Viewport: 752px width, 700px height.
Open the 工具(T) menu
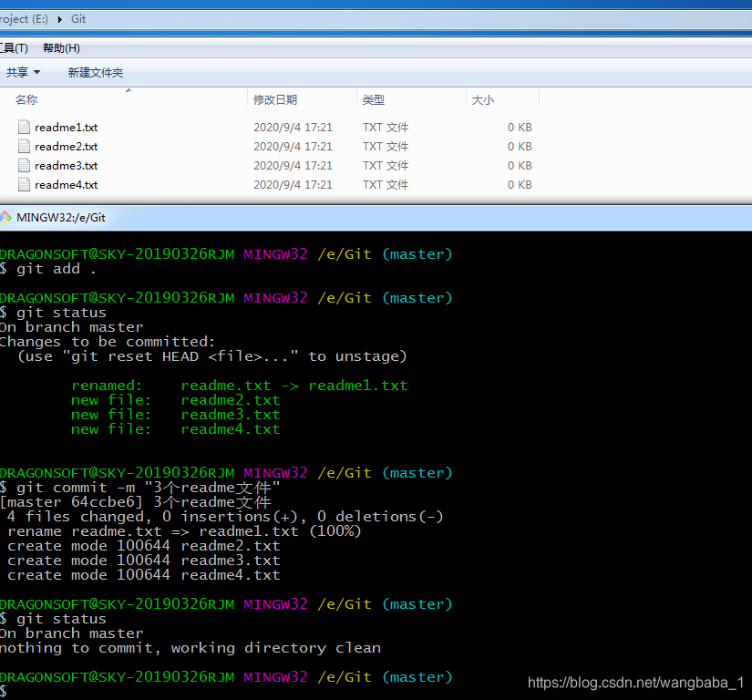click(x=14, y=48)
